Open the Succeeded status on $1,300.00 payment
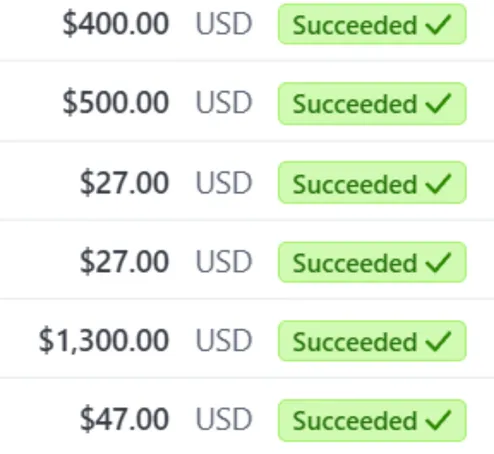Viewport: 494px width, 454px height. pyautogui.click(x=372, y=341)
